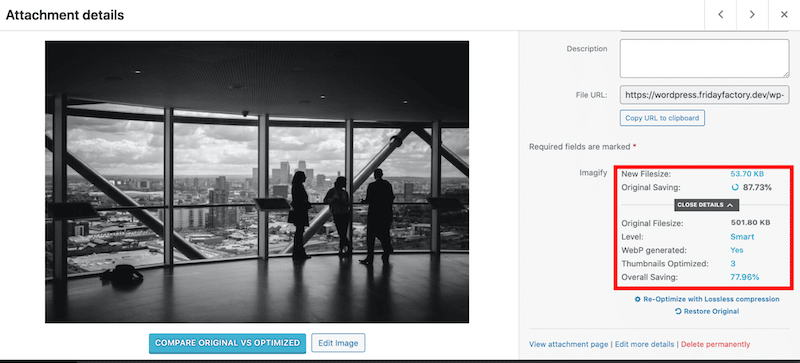Focus the Description text area
The image size is (800, 363).
tap(704, 59)
